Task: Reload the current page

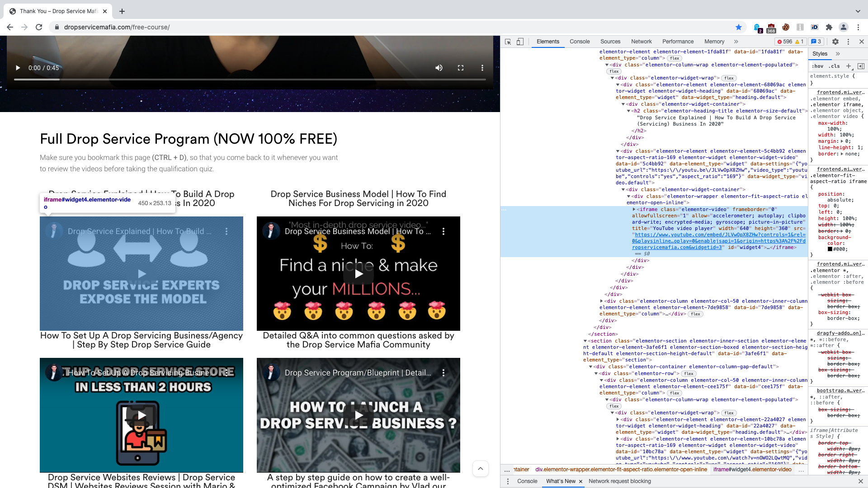Action: (39, 27)
